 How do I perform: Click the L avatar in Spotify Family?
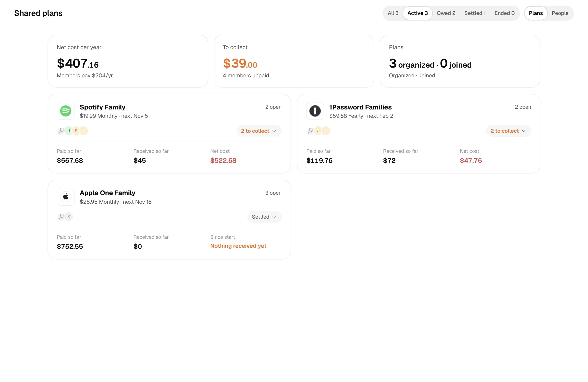(84, 131)
